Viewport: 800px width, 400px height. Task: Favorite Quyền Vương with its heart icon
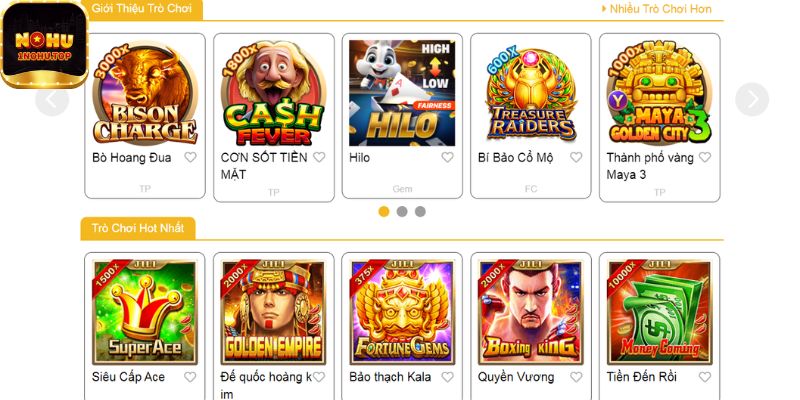point(576,377)
